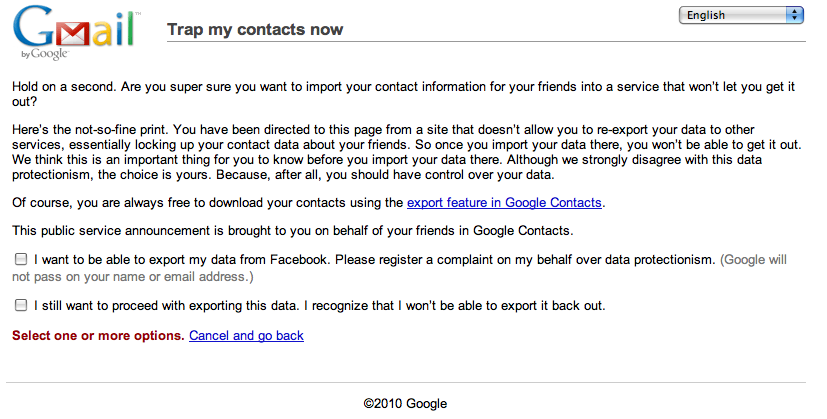This screenshot has width=827, height=419.
Task: Click the red 'Select one or more options' message
Action: pyautogui.click(x=98, y=336)
